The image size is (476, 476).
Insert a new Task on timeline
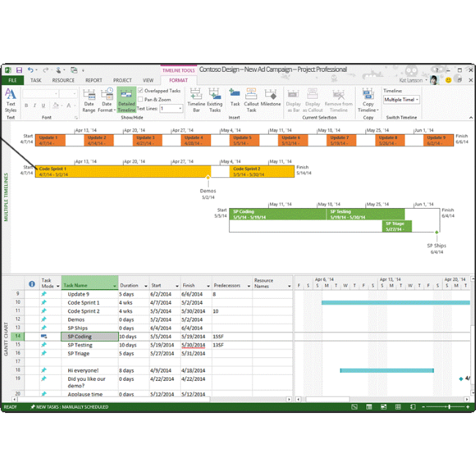click(x=234, y=97)
